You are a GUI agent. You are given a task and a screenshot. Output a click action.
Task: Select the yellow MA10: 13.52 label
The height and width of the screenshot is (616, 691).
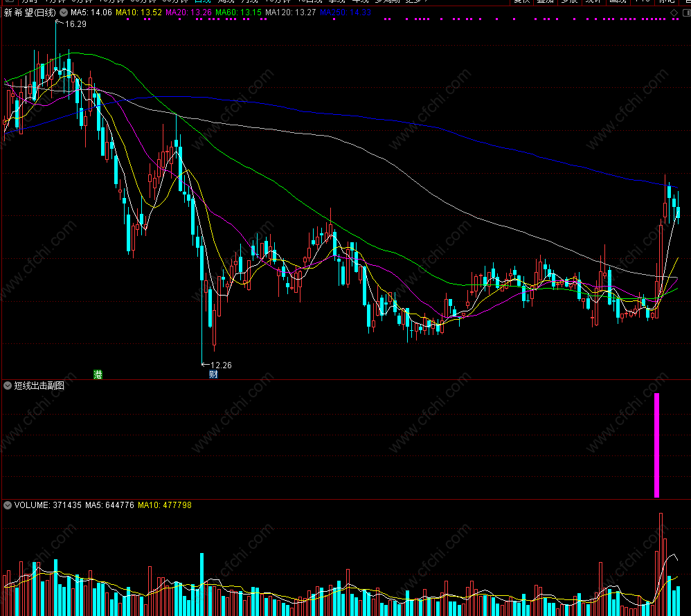click(x=138, y=12)
